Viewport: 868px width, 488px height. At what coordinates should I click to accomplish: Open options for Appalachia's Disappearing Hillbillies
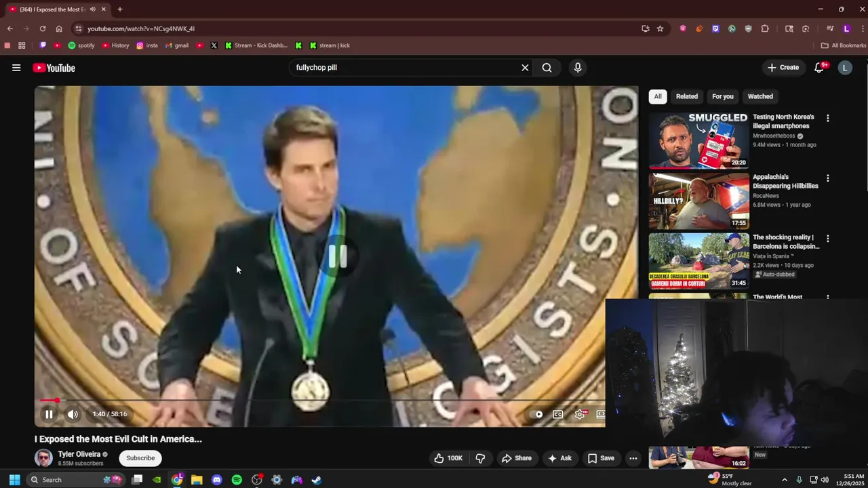click(827, 178)
